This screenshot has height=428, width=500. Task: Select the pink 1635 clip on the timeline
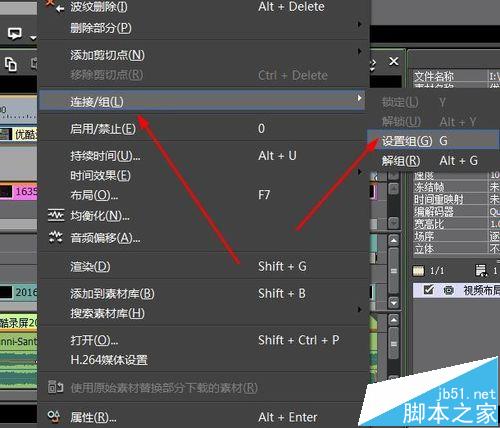[x=19, y=192]
